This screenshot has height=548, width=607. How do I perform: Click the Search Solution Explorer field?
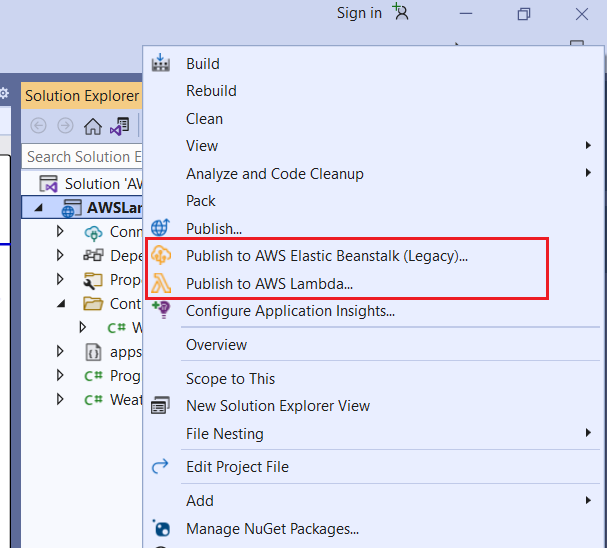(82, 157)
